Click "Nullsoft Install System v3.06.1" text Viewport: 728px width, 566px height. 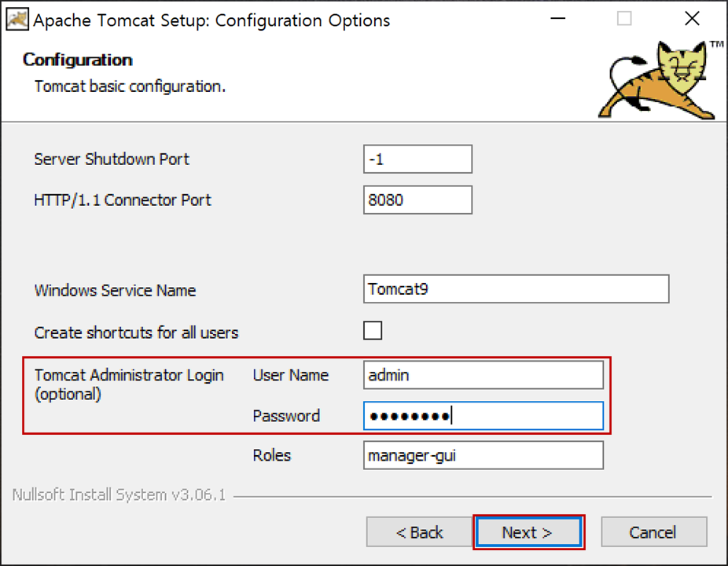click(119, 495)
